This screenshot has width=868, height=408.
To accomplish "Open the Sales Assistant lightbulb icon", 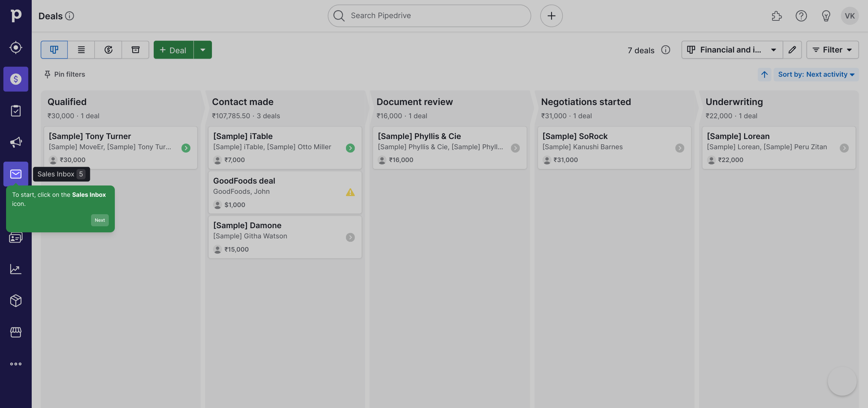I will tap(826, 16).
